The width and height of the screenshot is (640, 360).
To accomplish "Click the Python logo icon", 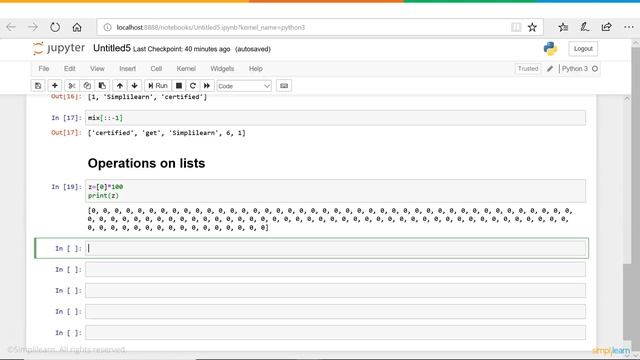I will point(550,49).
